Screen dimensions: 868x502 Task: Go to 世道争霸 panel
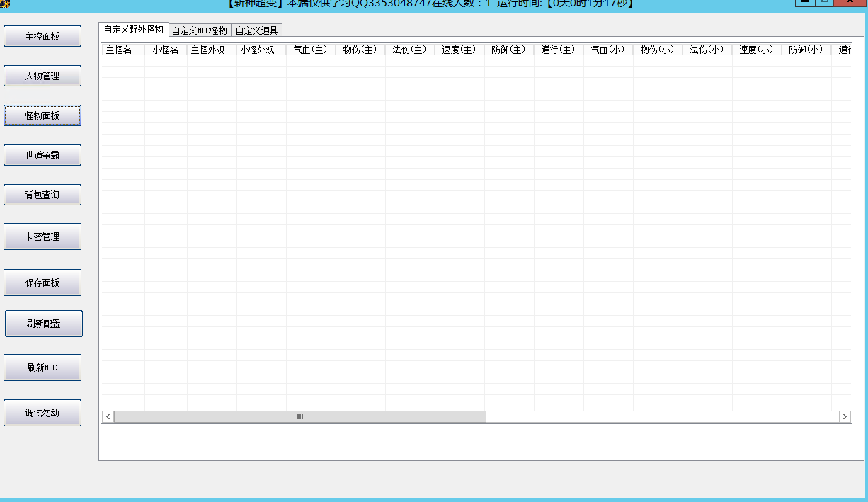(42, 156)
